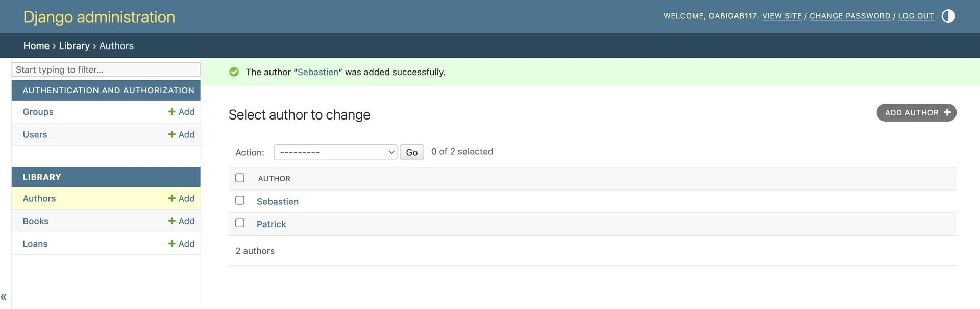Open the Loans section in sidebar
Viewport: 980px width, 309px height.
(35, 244)
